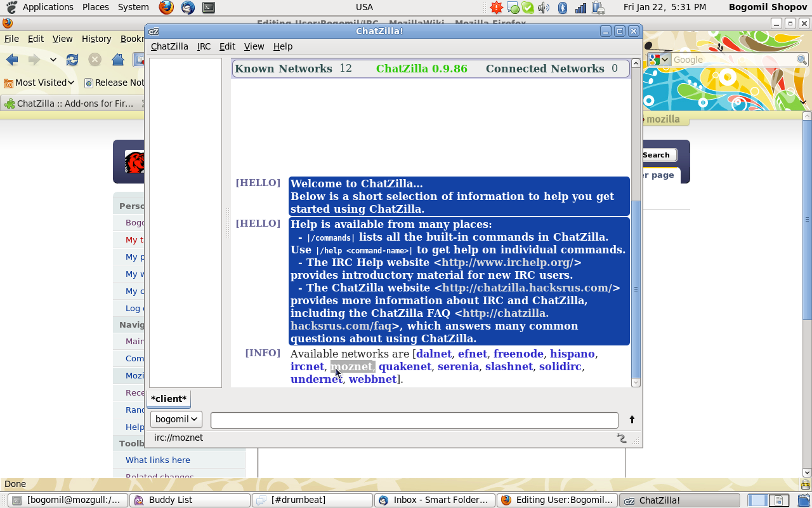Switch to the terminal taskbar window
The width and height of the screenshot is (812, 508).
[x=67, y=500]
